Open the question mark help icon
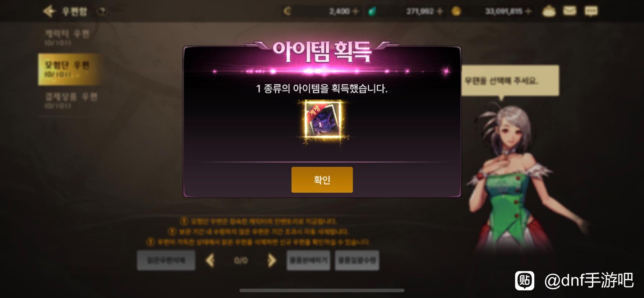 [103, 11]
